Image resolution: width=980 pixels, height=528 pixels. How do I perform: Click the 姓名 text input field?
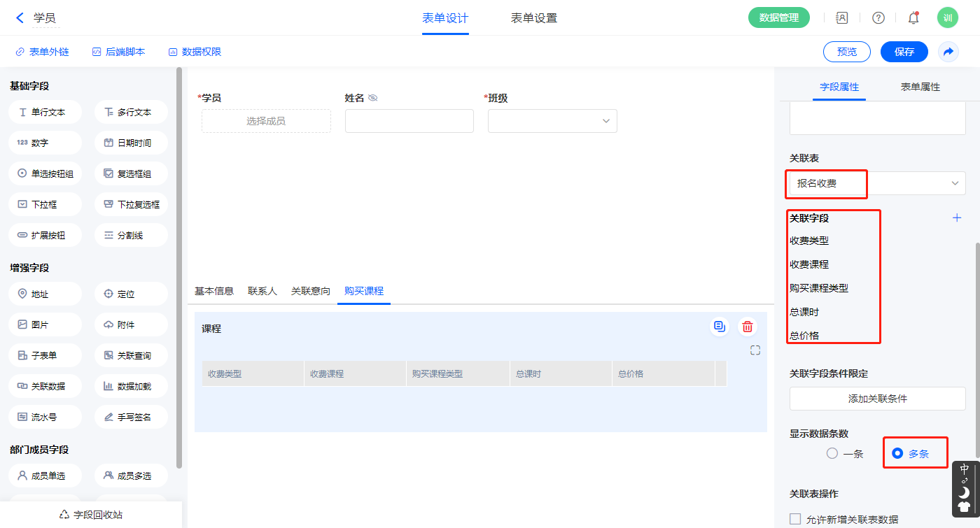pos(409,121)
